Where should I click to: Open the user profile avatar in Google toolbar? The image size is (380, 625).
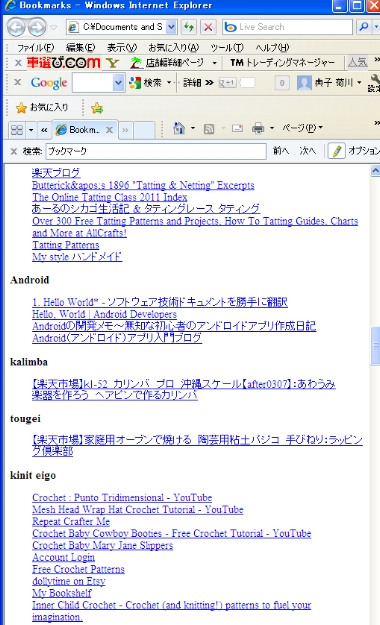(x=304, y=83)
